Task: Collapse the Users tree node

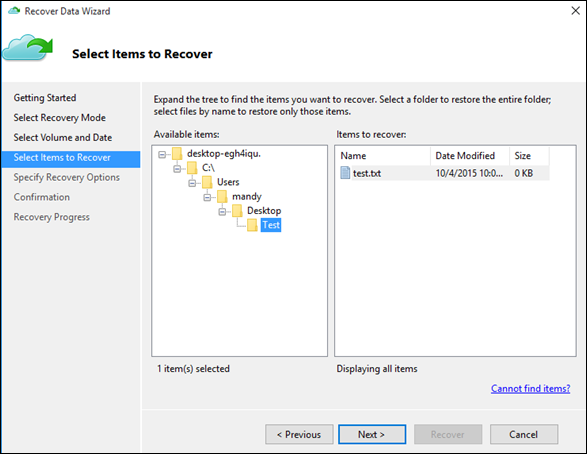Action: click(192, 183)
